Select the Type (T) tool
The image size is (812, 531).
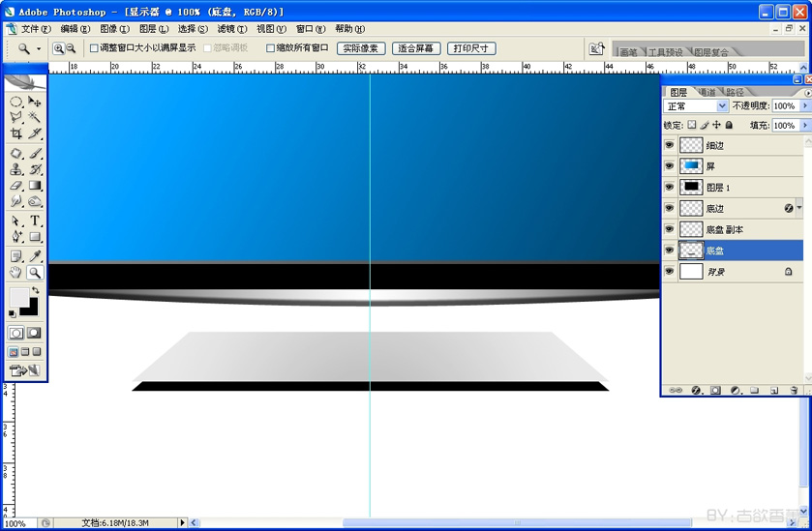tap(35, 221)
